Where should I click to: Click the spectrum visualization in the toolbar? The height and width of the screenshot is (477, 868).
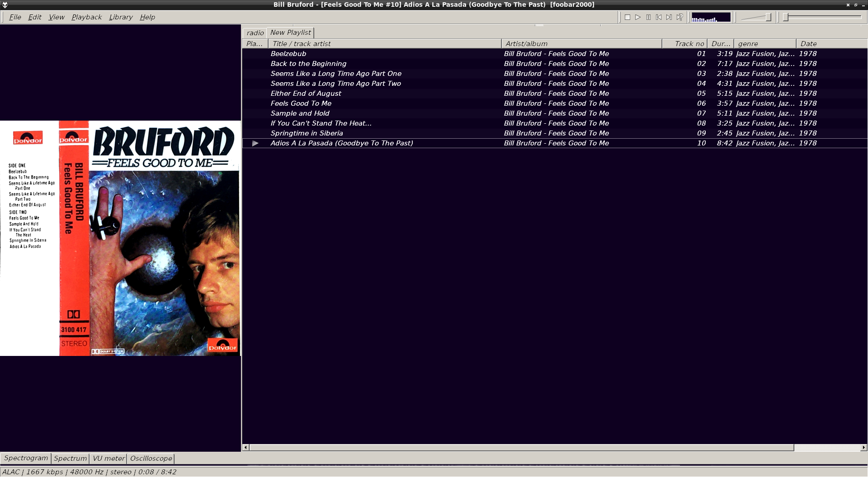tap(711, 17)
